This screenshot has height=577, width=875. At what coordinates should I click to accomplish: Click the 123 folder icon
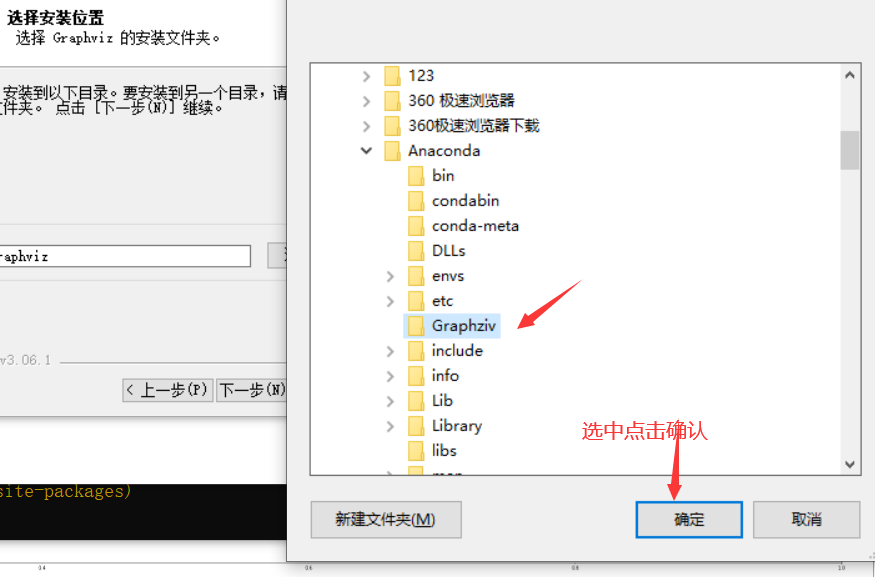[392, 75]
